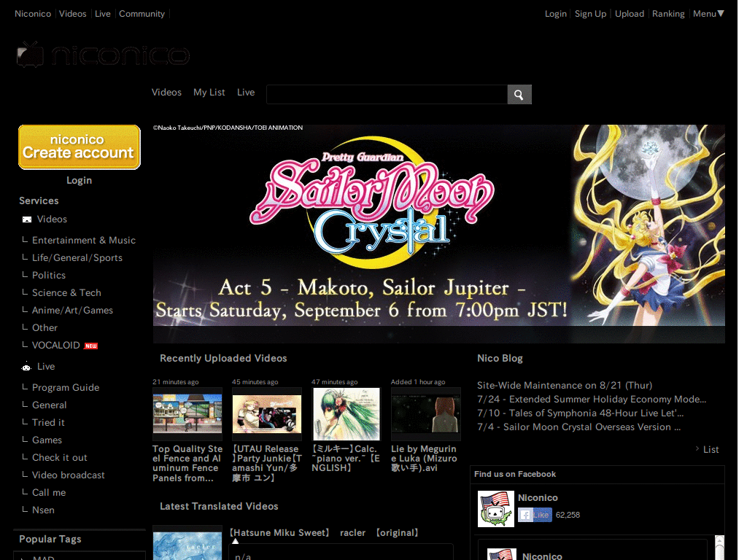
Task: Select the Videos search tab
Action: (x=167, y=93)
